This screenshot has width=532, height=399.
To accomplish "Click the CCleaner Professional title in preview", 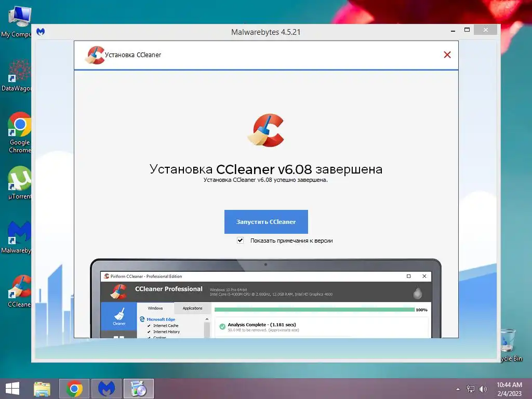I will pos(169,289).
